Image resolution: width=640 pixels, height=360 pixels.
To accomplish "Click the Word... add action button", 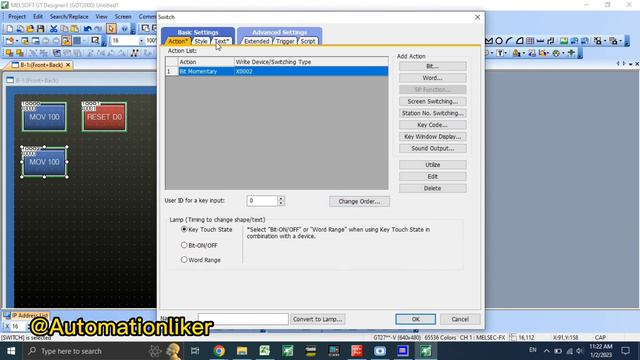I will tap(433, 78).
